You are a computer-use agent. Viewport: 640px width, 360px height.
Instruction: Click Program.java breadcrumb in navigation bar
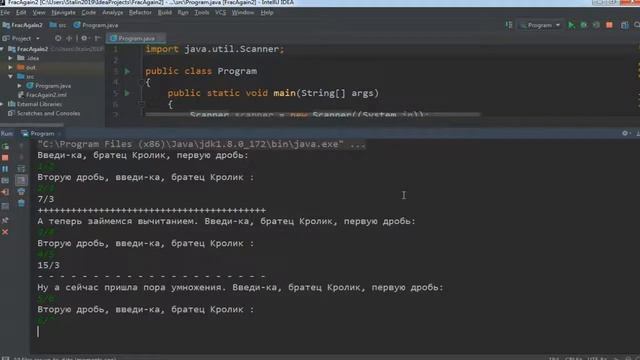[x=96, y=25]
